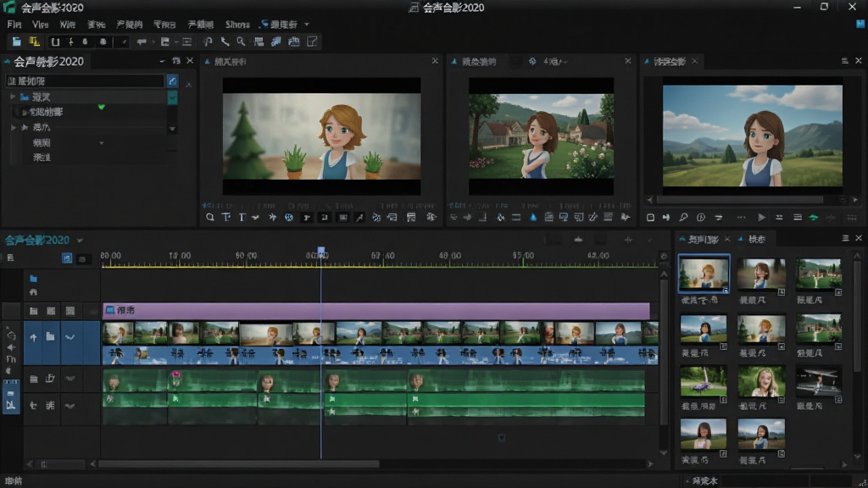This screenshot has height=488, width=868.
Task: Click the blue pen button beside the search field
Action: [173, 80]
